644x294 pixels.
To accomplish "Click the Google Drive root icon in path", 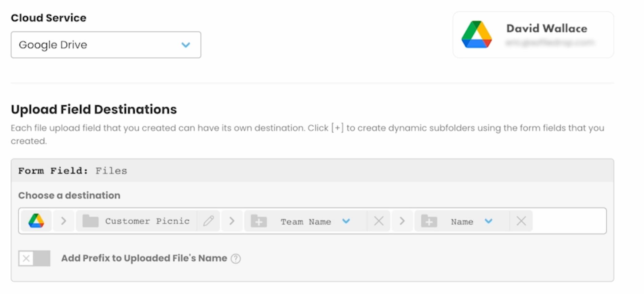I will 36,221.
